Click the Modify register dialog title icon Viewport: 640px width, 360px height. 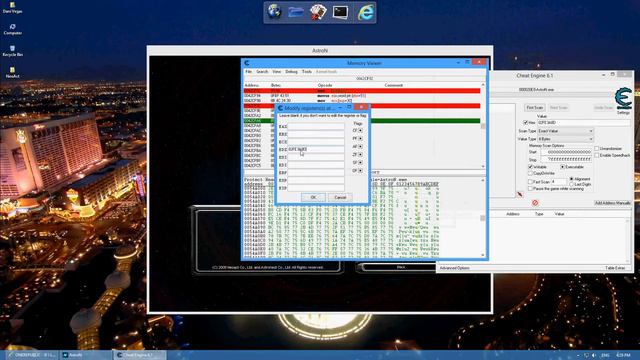[280, 108]
